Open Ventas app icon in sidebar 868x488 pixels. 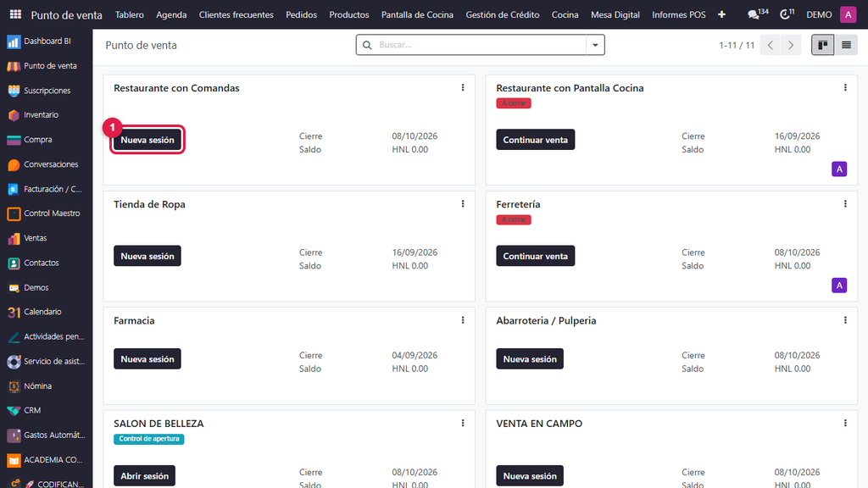coord(14,238)
